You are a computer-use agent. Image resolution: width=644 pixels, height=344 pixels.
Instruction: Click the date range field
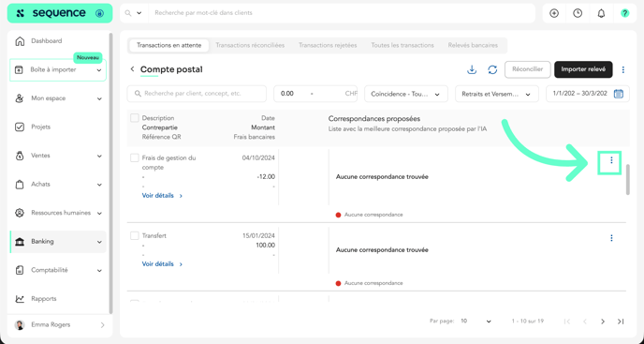pos(587,94)
